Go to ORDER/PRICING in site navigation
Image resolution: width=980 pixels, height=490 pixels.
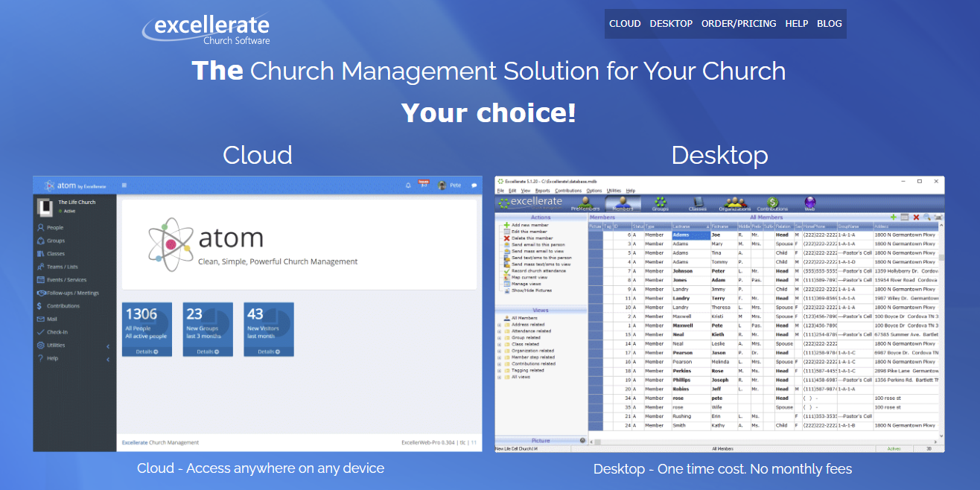click(x=739, y=24)
